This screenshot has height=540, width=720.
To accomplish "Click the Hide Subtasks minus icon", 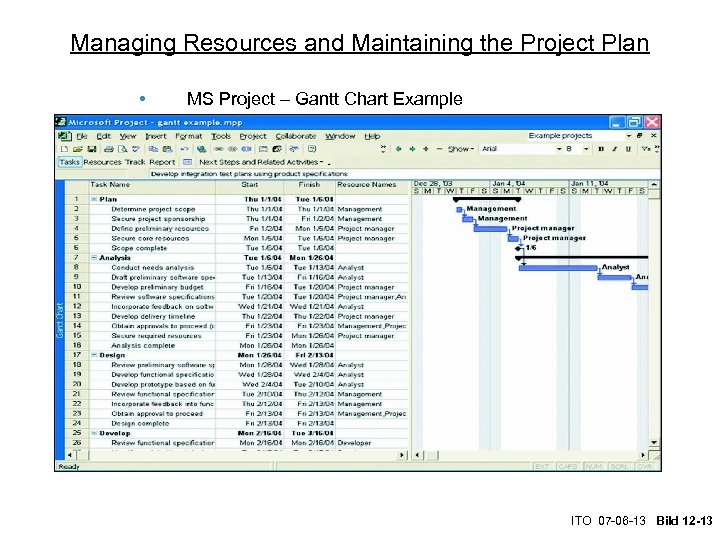I will pyautogui.click(x=439, y=149).
